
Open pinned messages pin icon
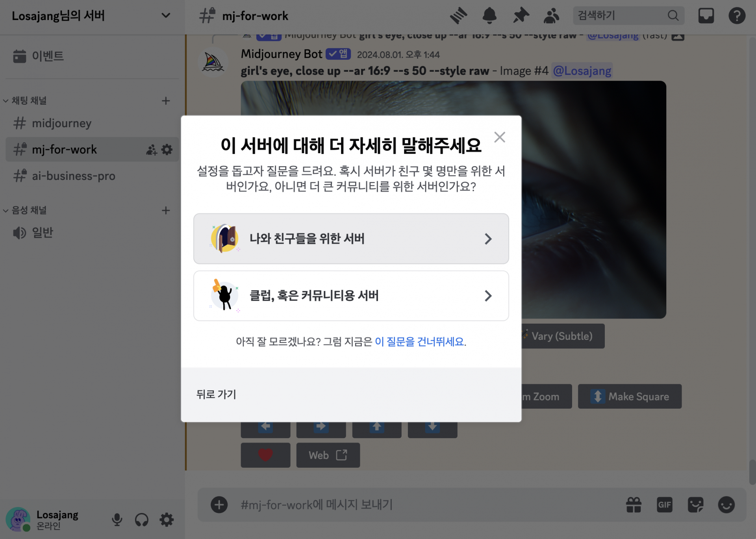click(x=521, y=16)
